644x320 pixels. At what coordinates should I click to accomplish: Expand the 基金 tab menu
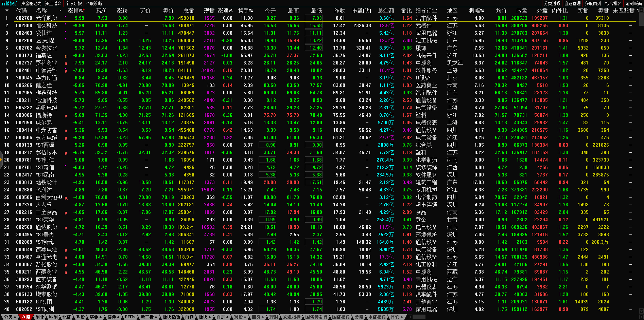[95, 317]
